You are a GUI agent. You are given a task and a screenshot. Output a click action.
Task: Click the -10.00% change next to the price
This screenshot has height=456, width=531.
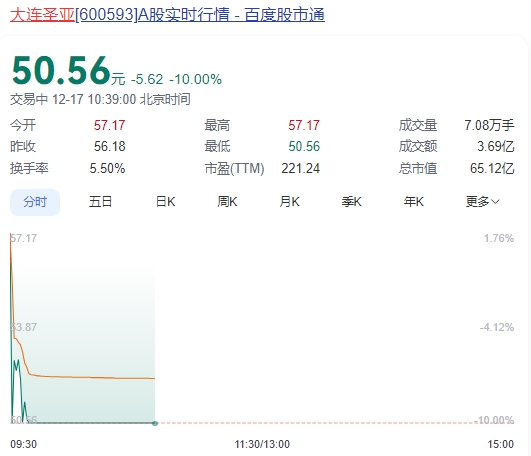point(195,79)
